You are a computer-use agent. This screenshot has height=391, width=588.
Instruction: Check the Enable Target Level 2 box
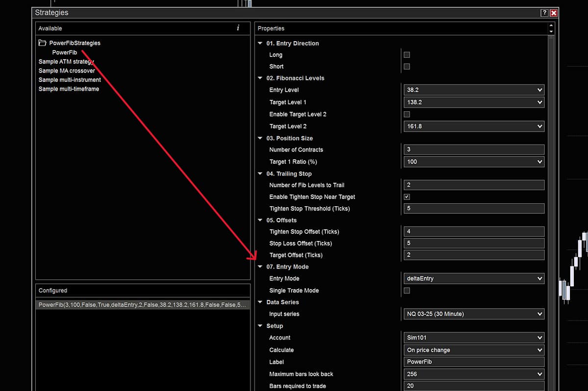pyautogui.click(x=407, y=114)
